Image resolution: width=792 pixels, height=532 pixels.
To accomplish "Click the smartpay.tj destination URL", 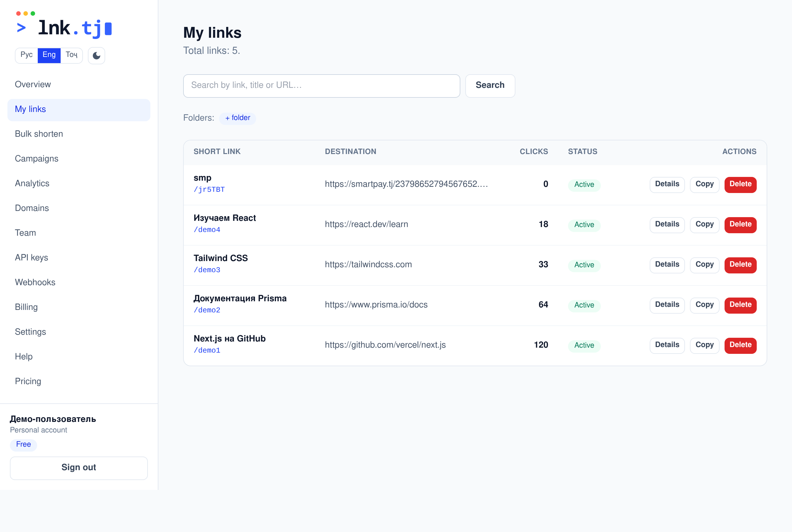I will pos(406,184).
